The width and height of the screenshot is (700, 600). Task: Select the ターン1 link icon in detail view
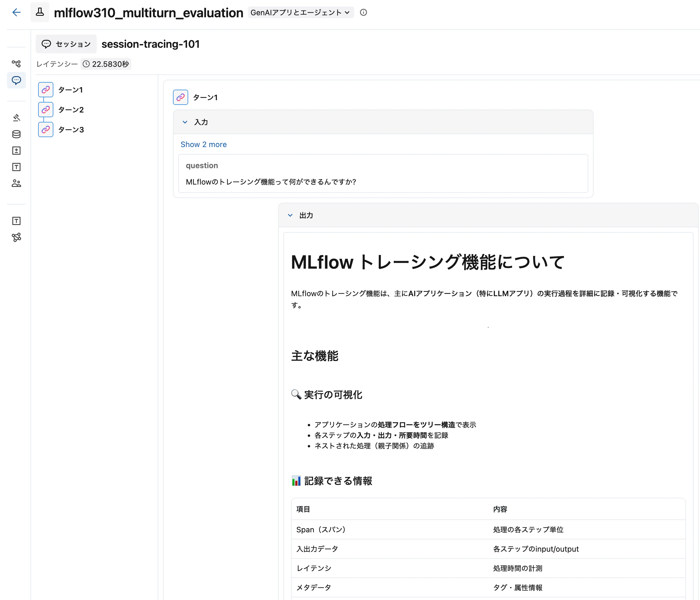pyautogui.click(x=180, y=97)
